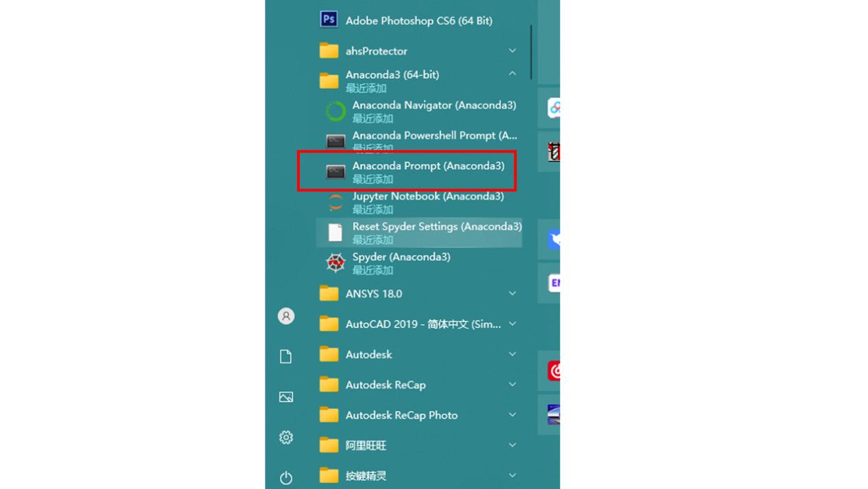The image size is (868, 489).
Task: Click the Power button in Start sidebar
Action: [286, 477]
